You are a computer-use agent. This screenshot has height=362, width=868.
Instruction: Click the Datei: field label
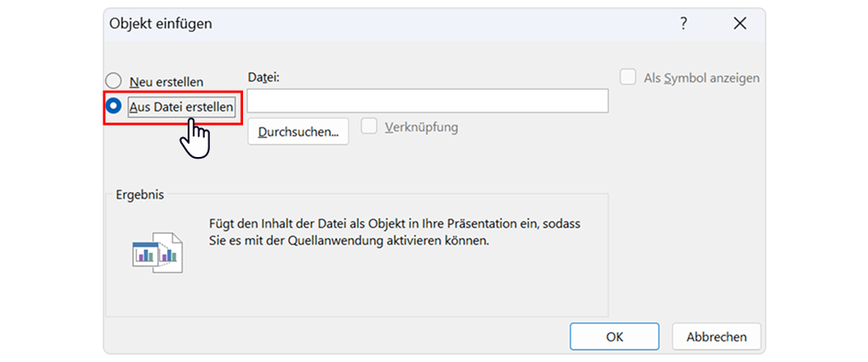[x=264, y=77]
